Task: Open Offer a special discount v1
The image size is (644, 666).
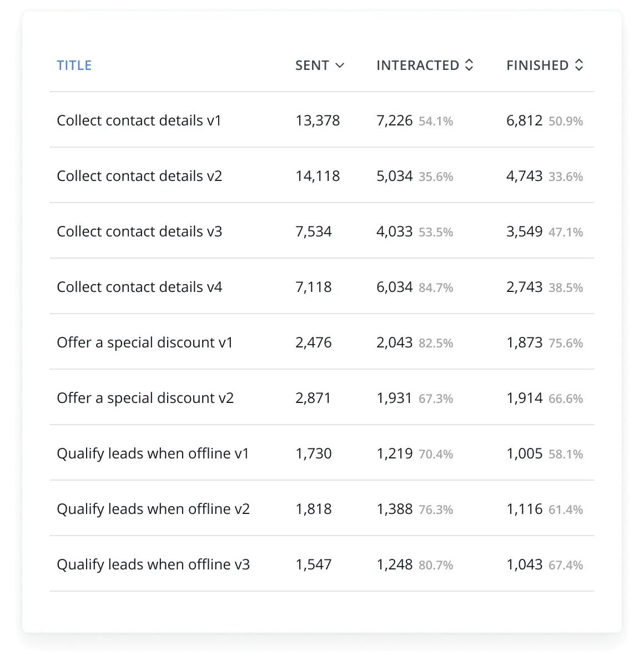Action: (x=145, y=342)
